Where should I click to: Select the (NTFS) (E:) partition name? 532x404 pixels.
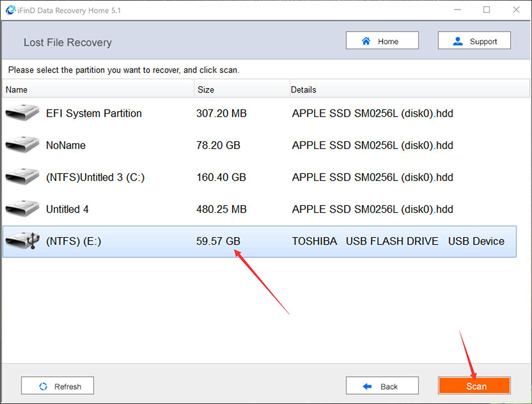[x=74, y=241]
